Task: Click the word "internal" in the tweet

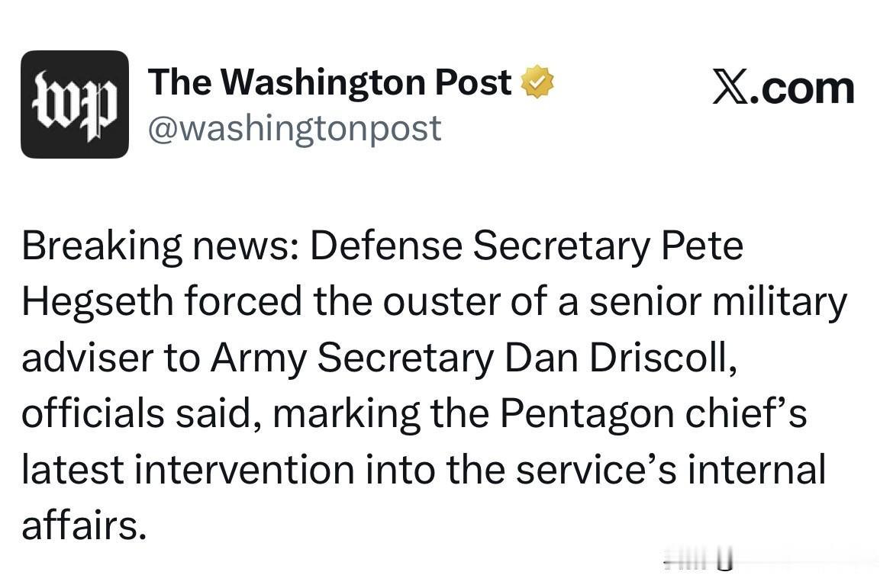Action: click(756, 469)
